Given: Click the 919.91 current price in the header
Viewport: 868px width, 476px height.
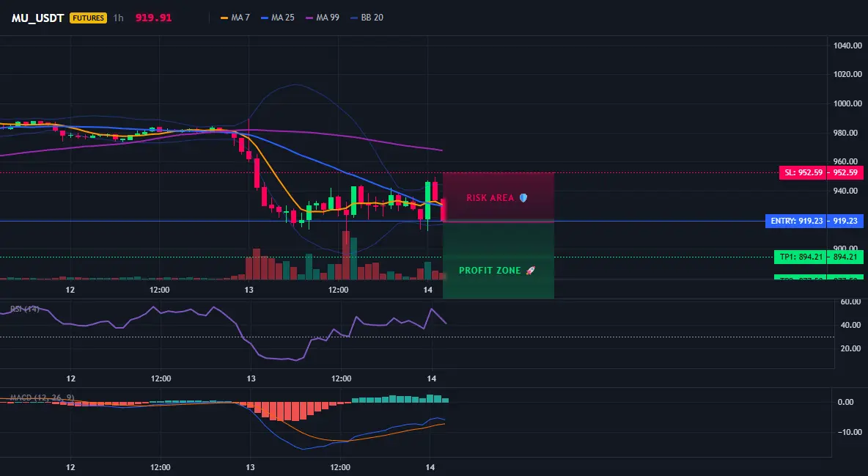Looking at the screenshot, I should point(153,18).
